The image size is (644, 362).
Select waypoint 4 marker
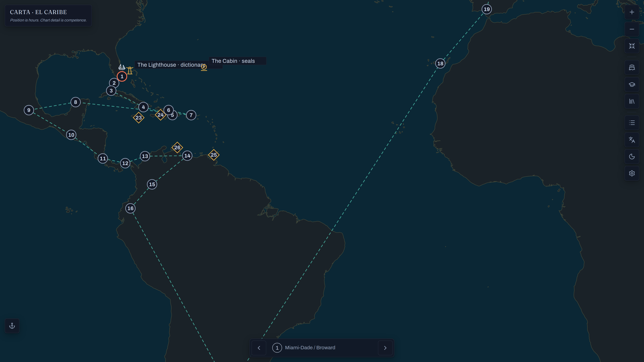[143, 107]
